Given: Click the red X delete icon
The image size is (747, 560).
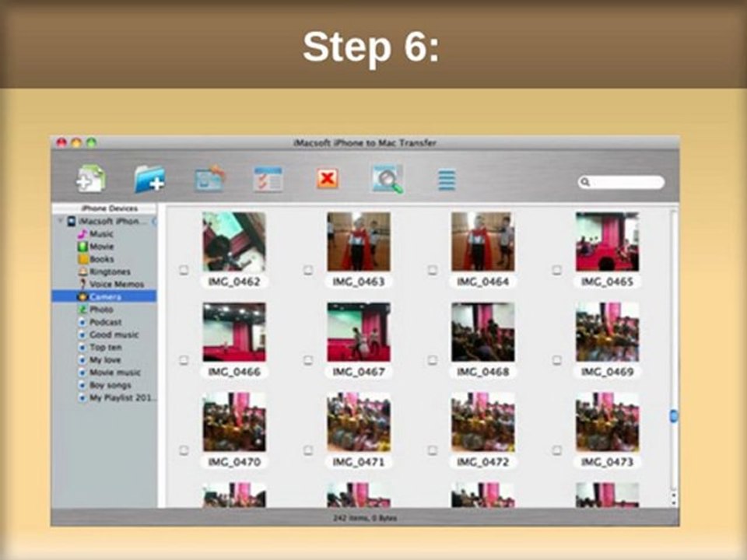Looking at the screenshot, I should (328, 179).
